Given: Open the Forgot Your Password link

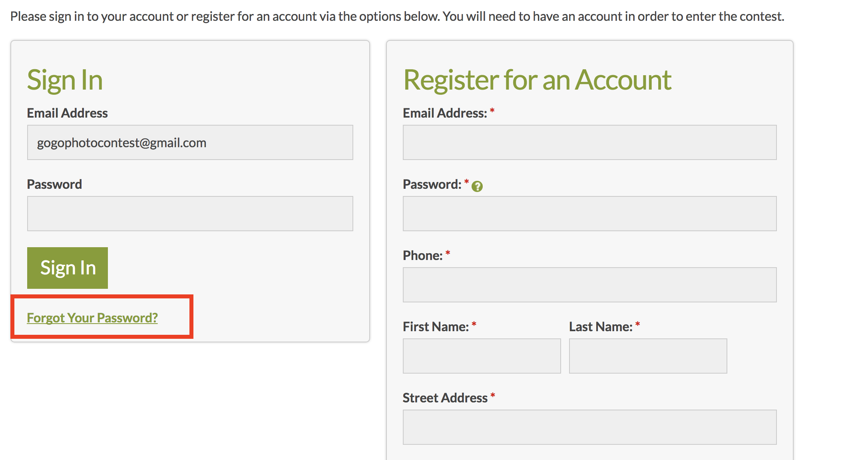Looking at the screenshot, I should (x=92, y=318).
